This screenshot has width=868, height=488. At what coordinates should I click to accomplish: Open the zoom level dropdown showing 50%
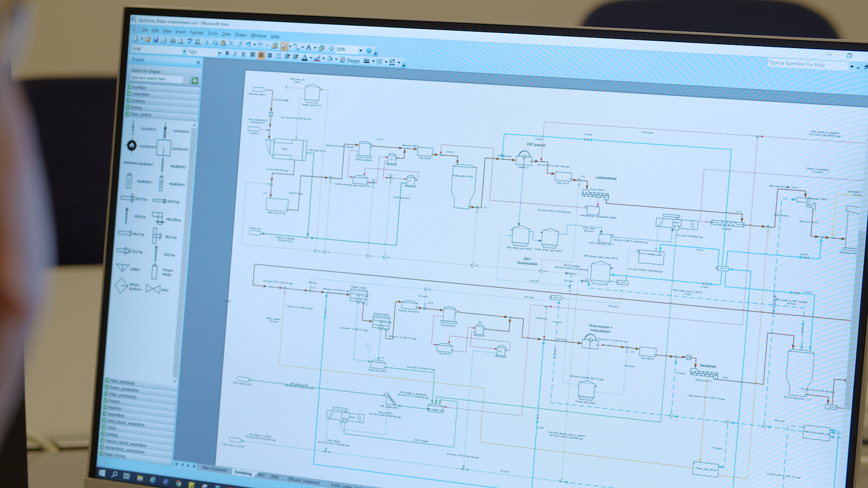360,51
